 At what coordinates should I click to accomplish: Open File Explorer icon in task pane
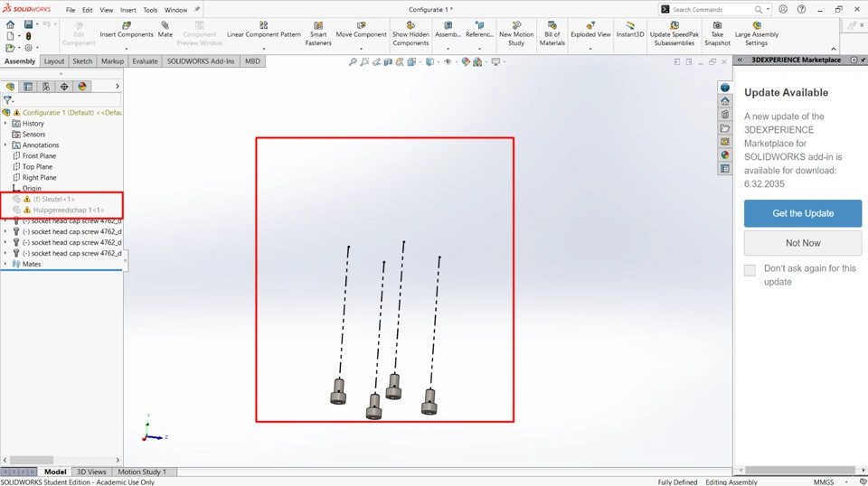click(x=724, y=128)
